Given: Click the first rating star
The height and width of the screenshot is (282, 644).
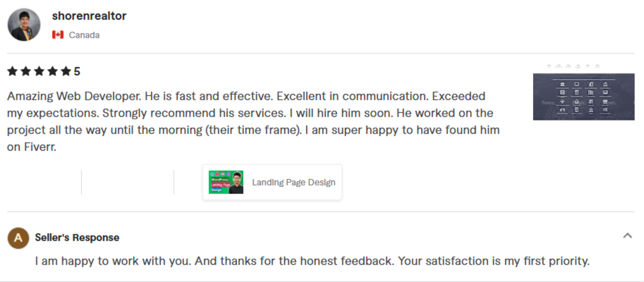Looking at the screenshot, I should [12, 71].
